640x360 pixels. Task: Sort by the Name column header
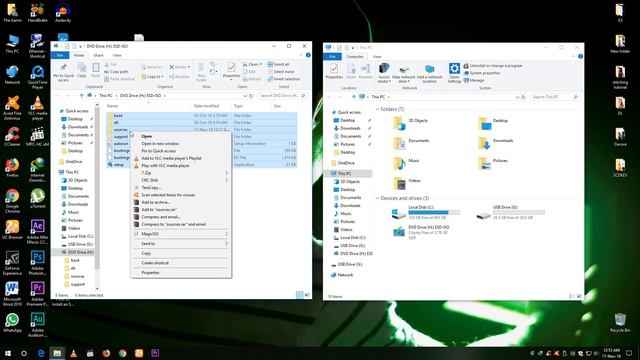(112, 106)
